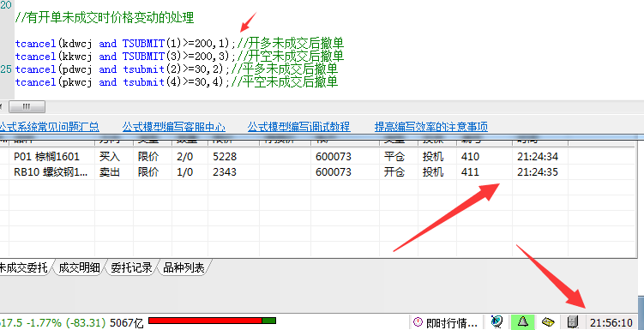This screenshot has height=330, width=644.
Task: Click the quantity 2/0 cell
Action: point(190,156)
